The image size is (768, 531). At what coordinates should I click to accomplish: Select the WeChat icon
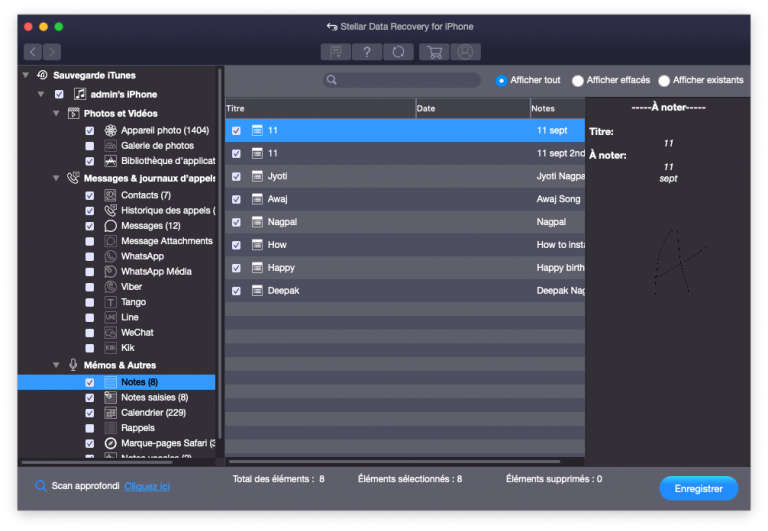(111, 332)
